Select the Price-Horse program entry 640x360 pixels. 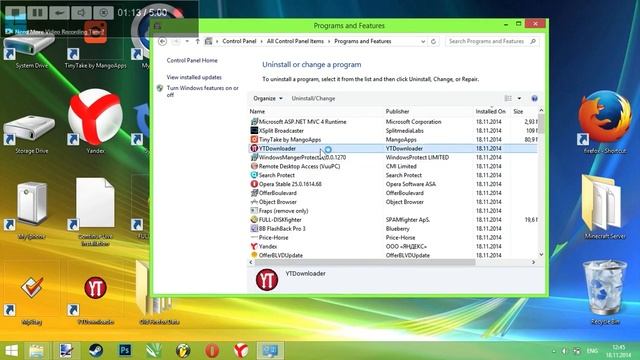coord(393,238)
